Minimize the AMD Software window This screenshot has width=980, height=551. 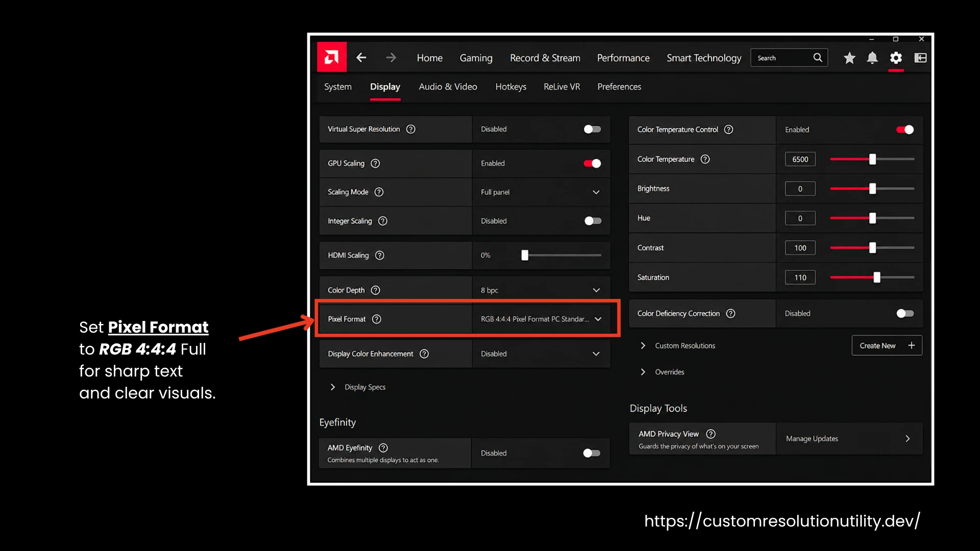pos(872,39)
